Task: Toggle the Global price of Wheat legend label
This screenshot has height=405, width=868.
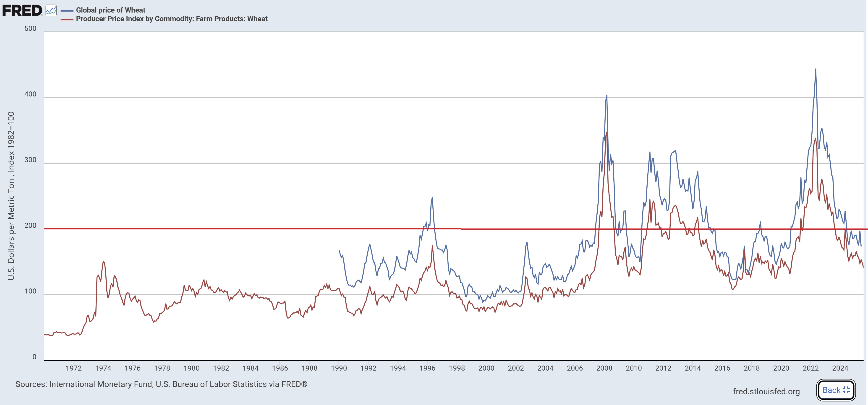Action: (x=110, y=10)
